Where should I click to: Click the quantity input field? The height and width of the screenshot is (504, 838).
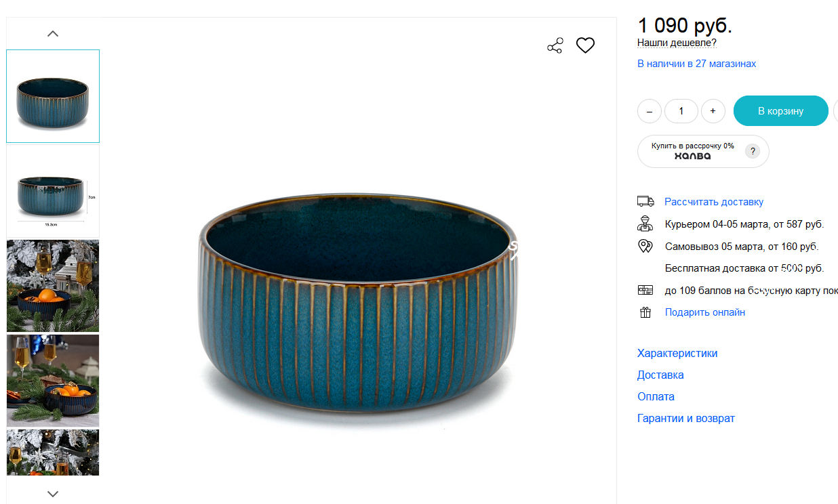pos(681,111)
